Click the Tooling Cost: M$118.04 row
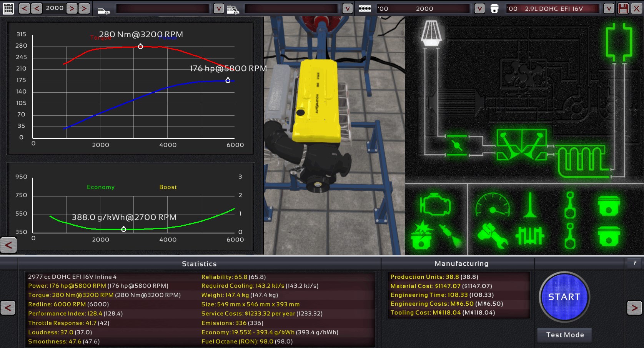 tap(459, 313)
